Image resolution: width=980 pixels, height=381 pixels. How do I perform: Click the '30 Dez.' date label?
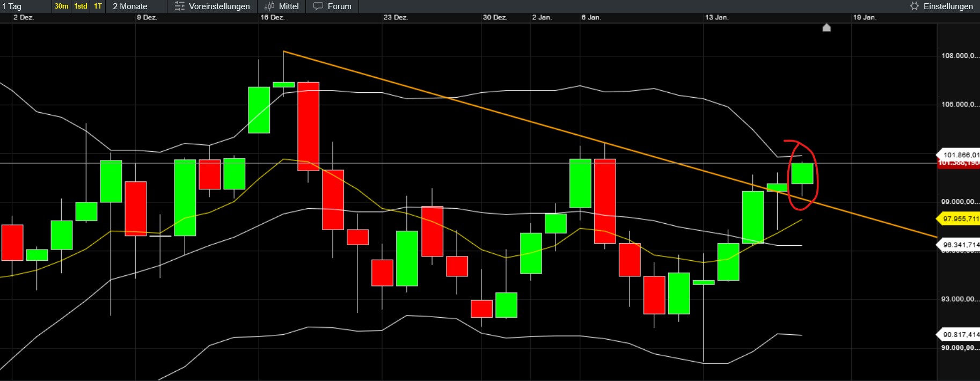click(495, 18)
